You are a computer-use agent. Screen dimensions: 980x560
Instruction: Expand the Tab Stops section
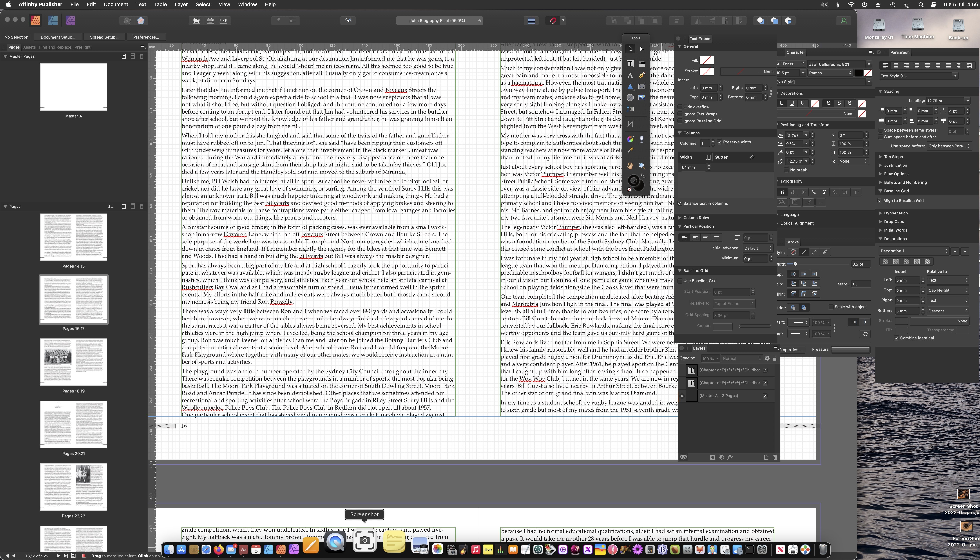[x=880, y=157]
